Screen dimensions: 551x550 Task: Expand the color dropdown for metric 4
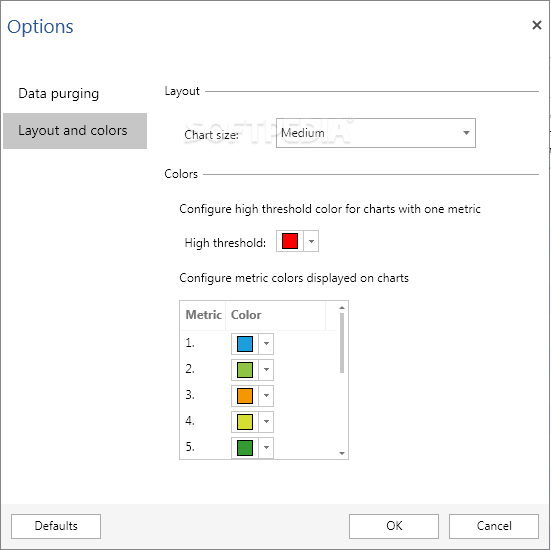tap(266, 422)
